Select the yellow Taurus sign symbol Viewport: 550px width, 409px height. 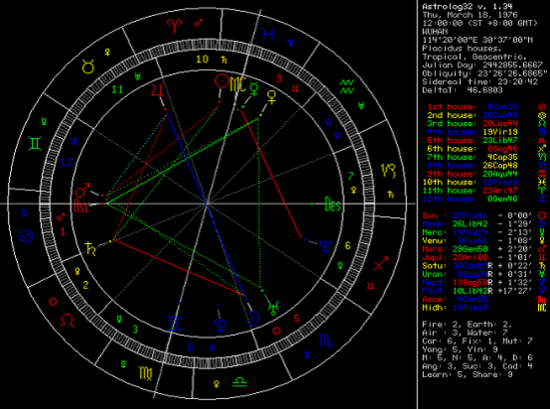point(88,66)
